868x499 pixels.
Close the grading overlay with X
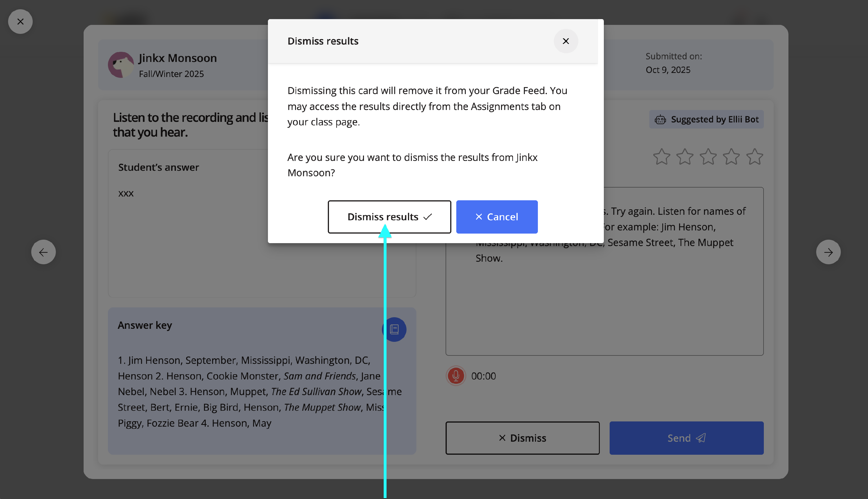point(20,22)
